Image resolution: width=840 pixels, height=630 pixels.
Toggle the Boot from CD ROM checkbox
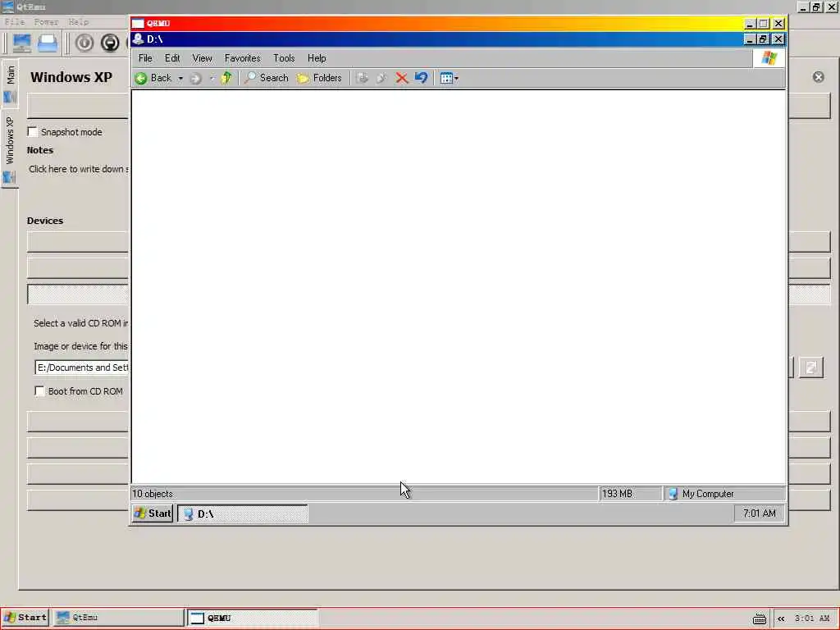[x=39, y=391]
